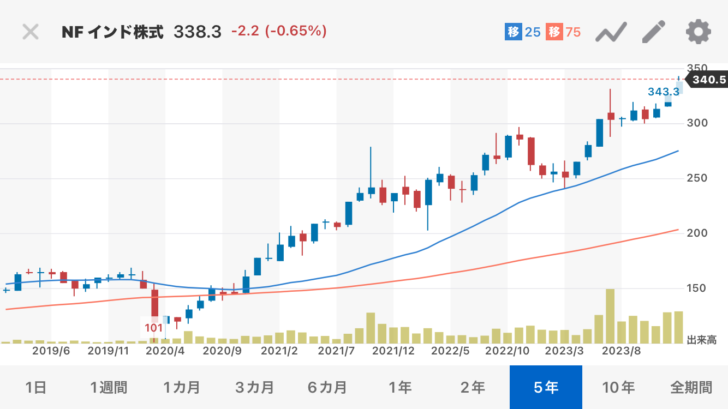The width and height of the screenshot is (728, 409).
Task: Switch to the 1カ月 range
Action: [x=180, y=387]
